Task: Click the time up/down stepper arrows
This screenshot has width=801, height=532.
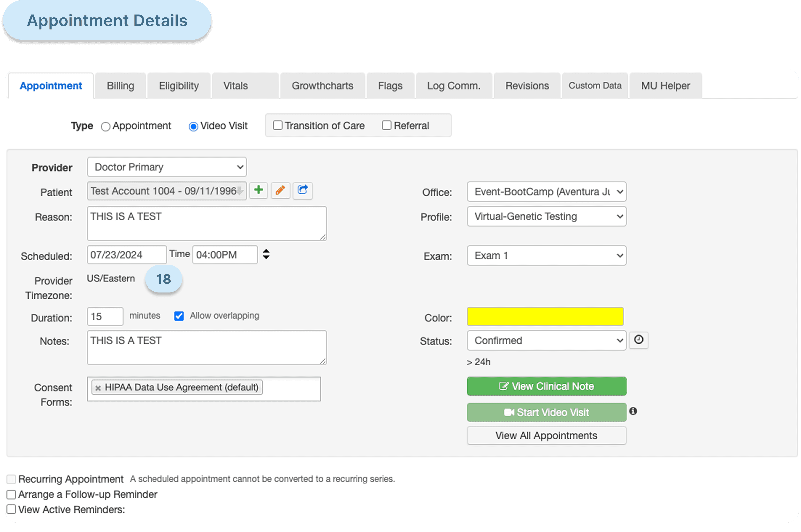Action: (266, 254)
